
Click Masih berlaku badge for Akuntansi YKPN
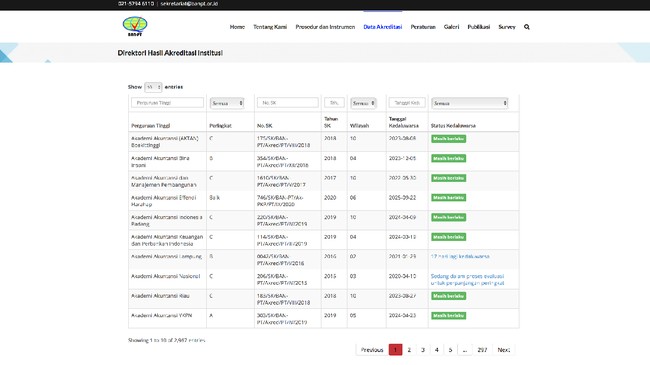pos(449,316)
